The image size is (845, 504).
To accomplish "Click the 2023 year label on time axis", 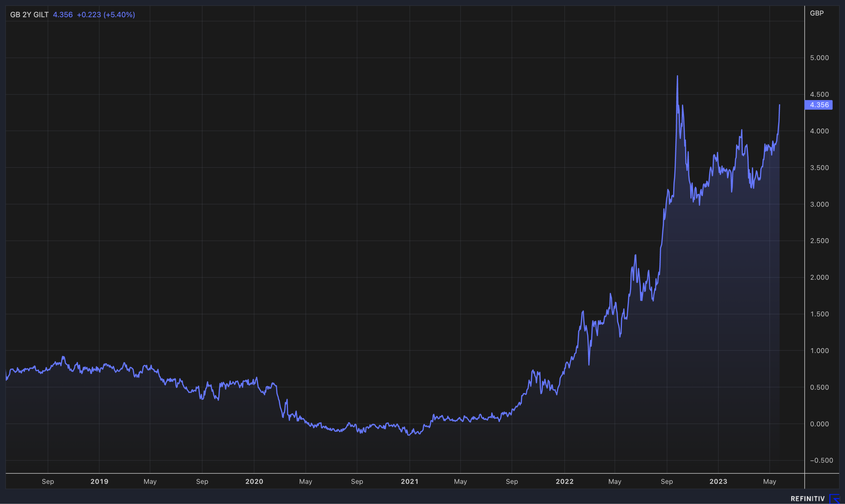I will coord(718,482).
